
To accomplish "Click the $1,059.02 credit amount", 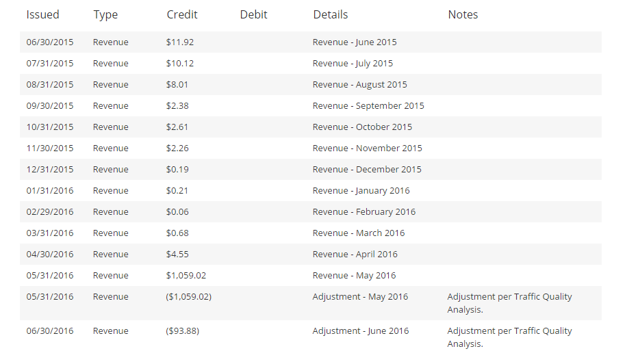I will click(185, 275).
